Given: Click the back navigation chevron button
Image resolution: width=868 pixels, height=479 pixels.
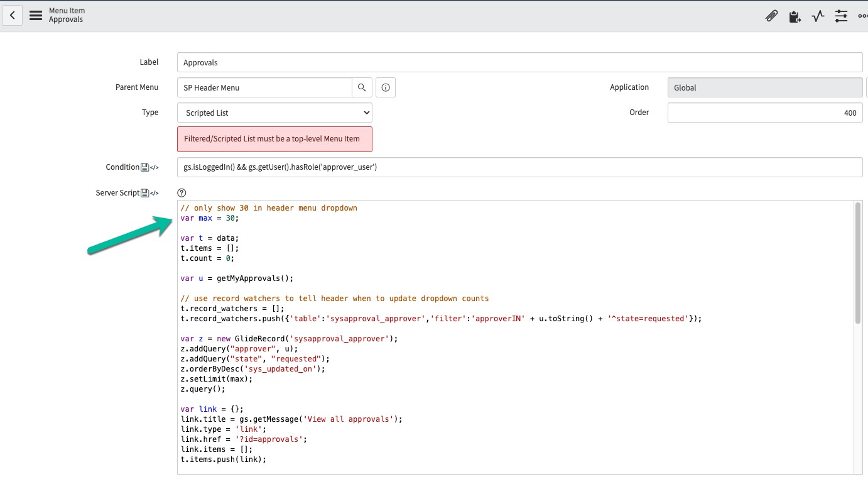Looking at the screenshot, I should tap(13, 14).
